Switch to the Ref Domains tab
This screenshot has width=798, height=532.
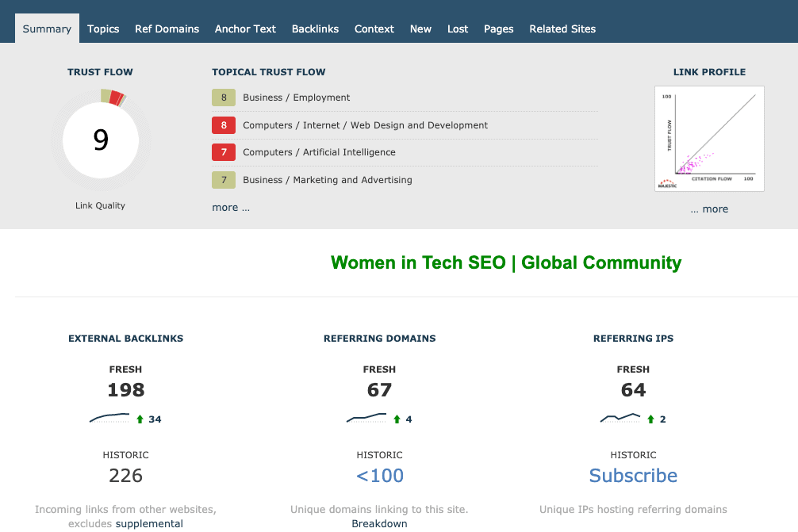click(x=167, y=29)
